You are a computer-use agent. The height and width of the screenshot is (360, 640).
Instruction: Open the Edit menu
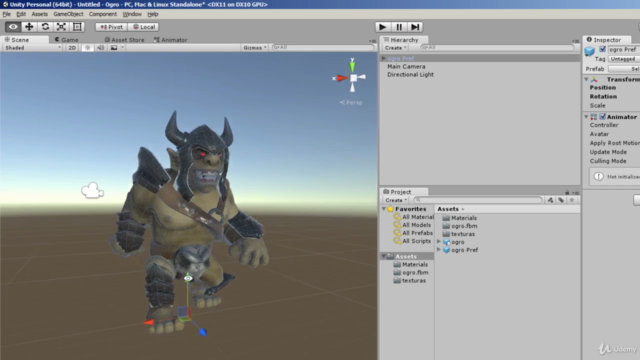tap(21, 14)
